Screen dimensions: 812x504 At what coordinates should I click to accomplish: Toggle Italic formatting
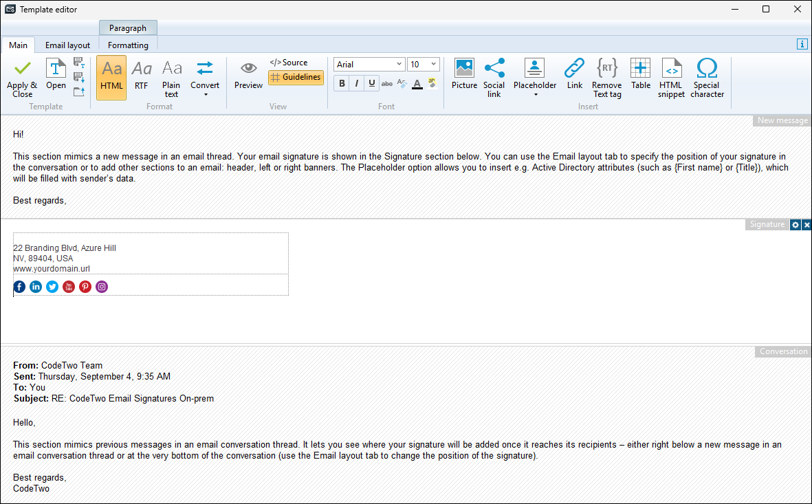point(357,84)
